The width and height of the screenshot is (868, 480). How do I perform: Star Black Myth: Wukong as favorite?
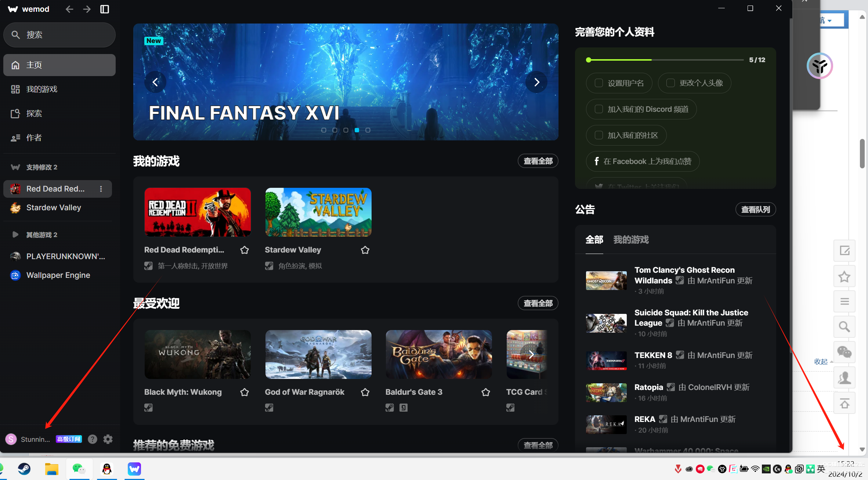coord(245,392)
